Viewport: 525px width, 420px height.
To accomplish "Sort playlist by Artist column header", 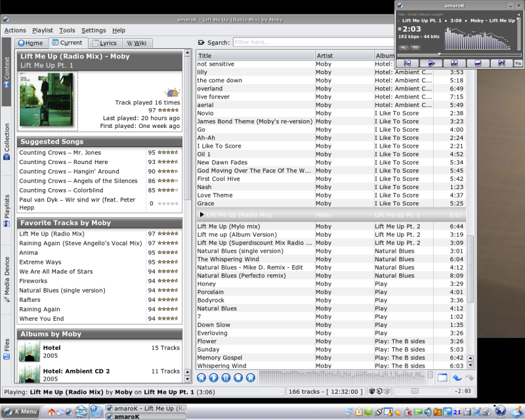I will [x=345, y=56].
